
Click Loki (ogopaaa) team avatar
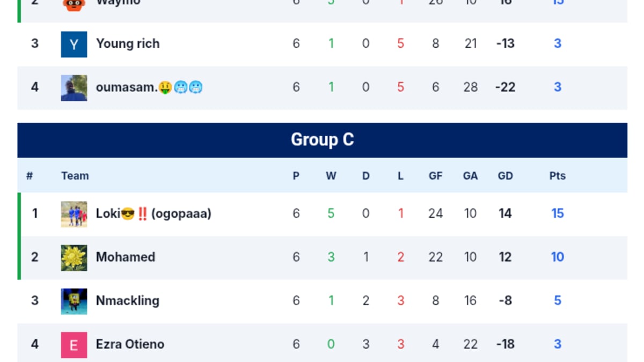74,214
